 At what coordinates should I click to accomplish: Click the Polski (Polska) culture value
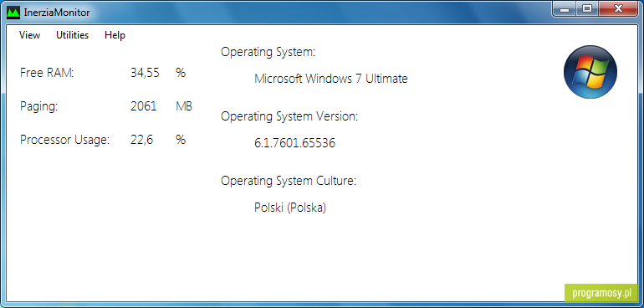tap(290, 208)
